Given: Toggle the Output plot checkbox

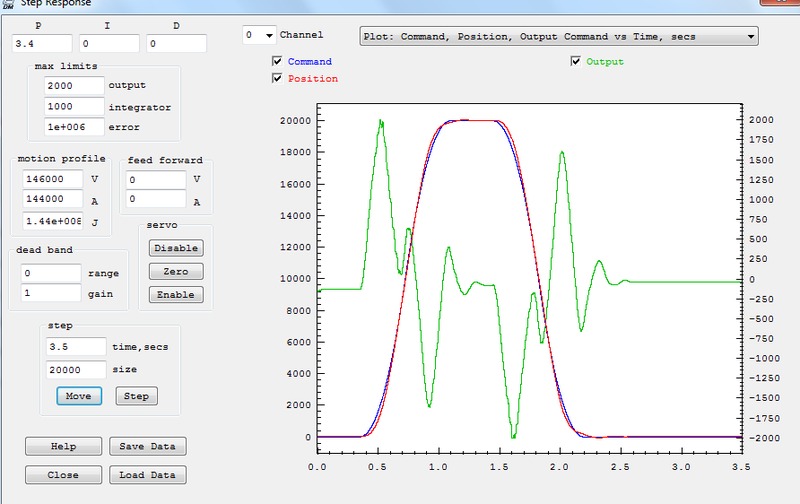Looking at the screenshot, I should (x=575, y=62).
